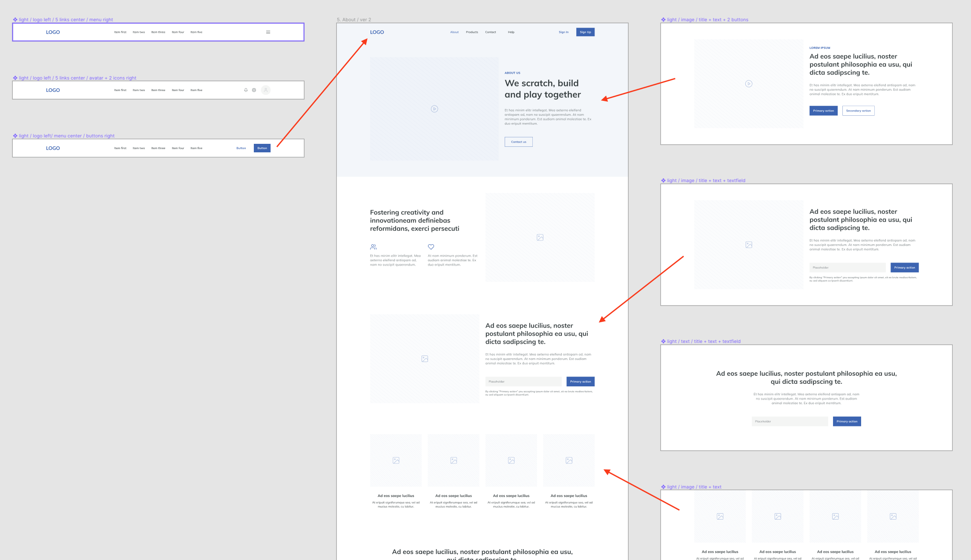Screen dimensions: 971x560
Task: Click first image thumbnail in About page card row
Action: (396, 460)
